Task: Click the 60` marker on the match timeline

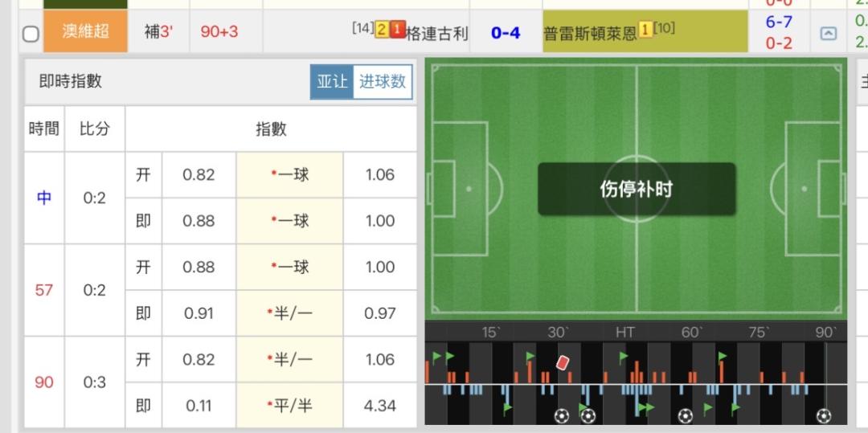Action: coord(691,332)
